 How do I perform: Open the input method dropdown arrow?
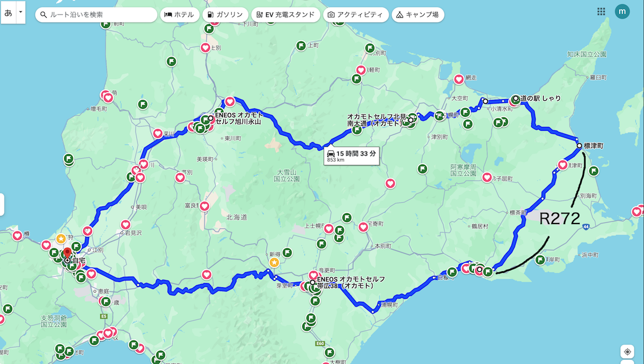click(20, 12)
